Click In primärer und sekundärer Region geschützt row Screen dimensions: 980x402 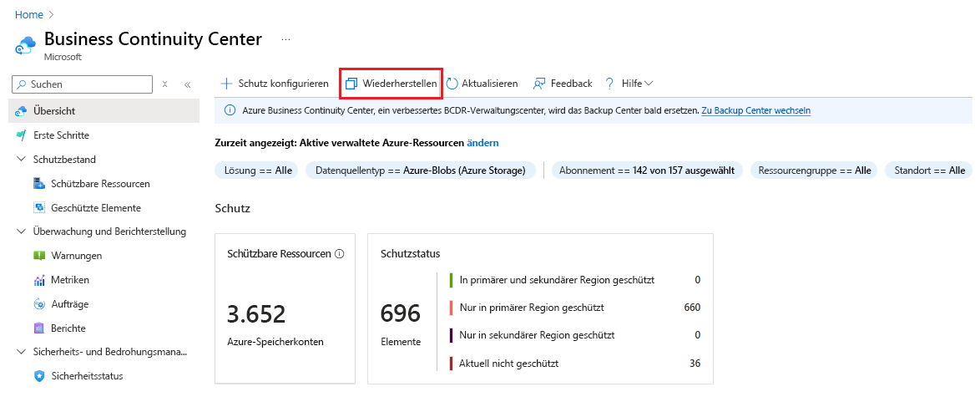pos(574,279)
